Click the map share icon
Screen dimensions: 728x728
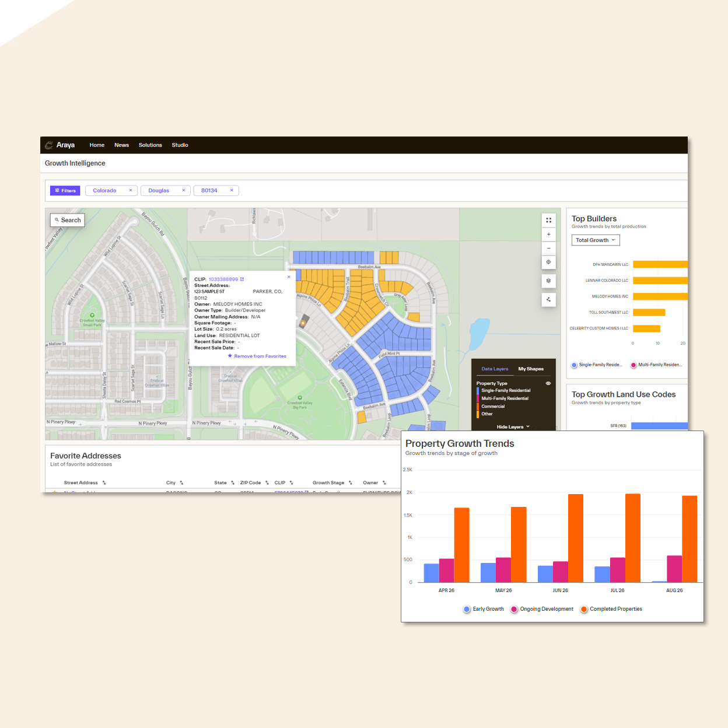(548, 300)
